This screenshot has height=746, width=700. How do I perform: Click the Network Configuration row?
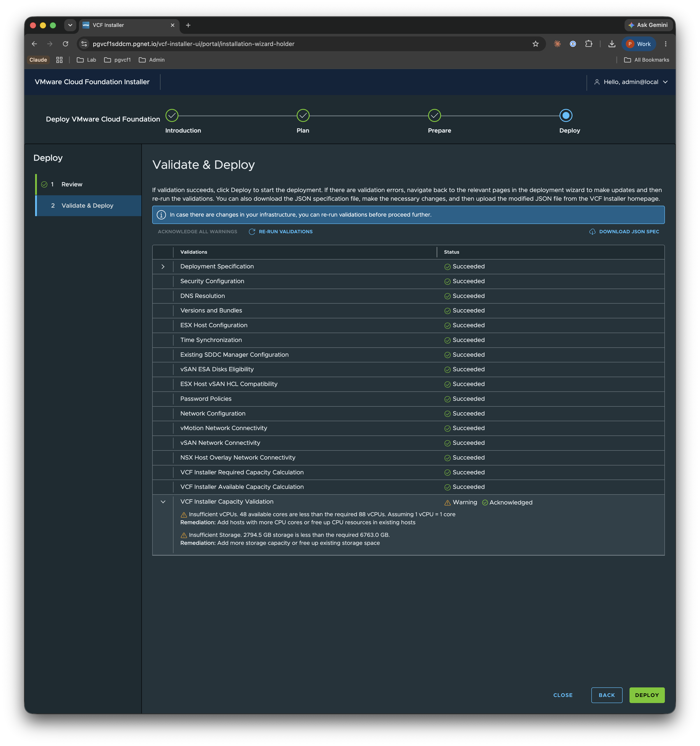(408, 414)
